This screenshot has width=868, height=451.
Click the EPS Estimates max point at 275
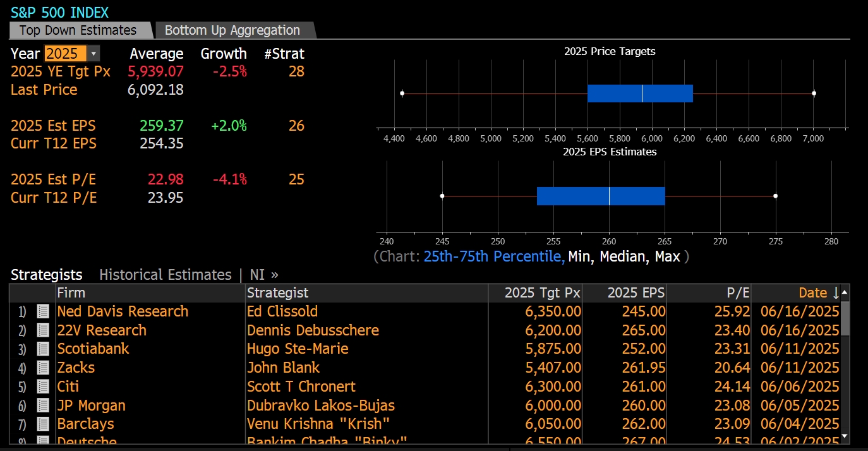776,196
